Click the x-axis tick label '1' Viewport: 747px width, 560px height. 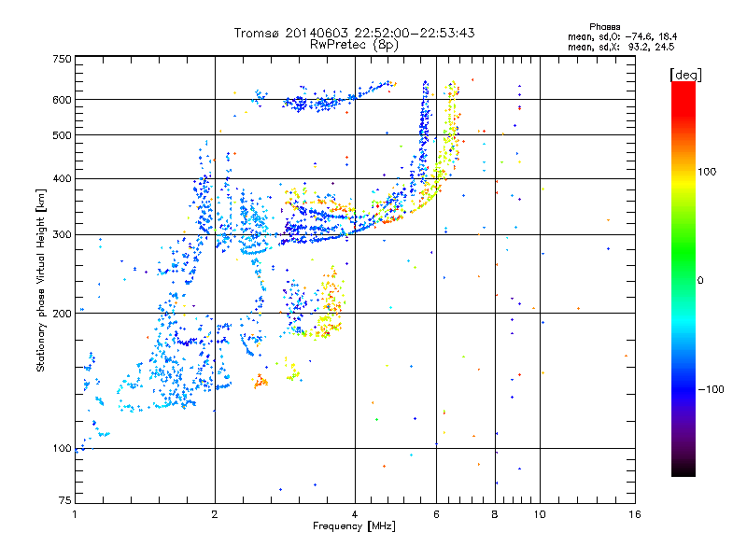(75, 514)
